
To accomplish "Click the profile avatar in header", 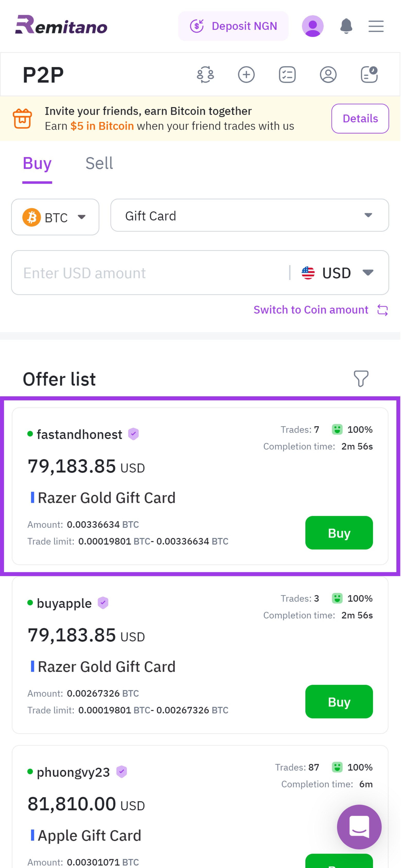I will tap(312, 26).
